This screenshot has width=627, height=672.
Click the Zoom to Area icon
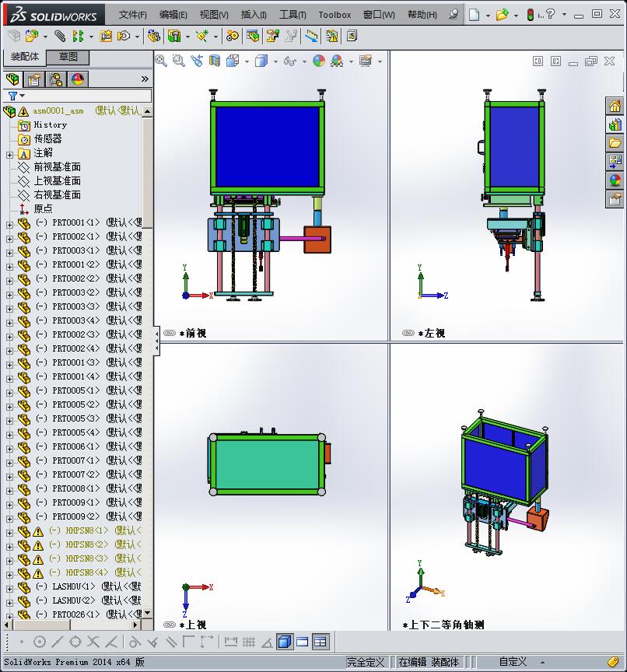click(x=179, y=61)
